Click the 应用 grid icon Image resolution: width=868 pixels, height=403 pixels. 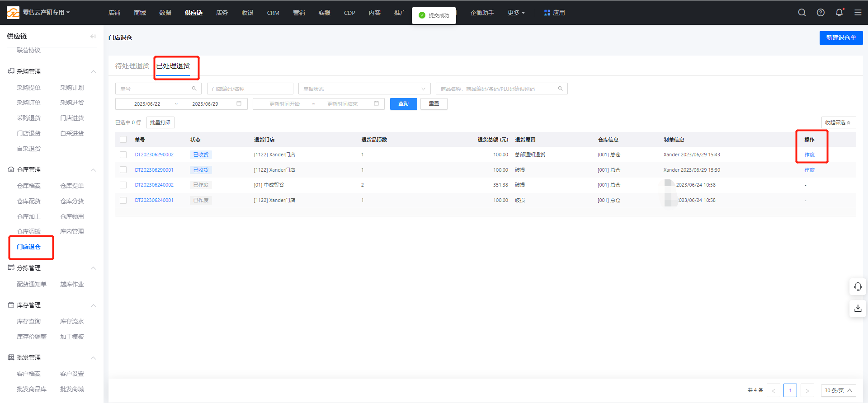tap(547, 13)
